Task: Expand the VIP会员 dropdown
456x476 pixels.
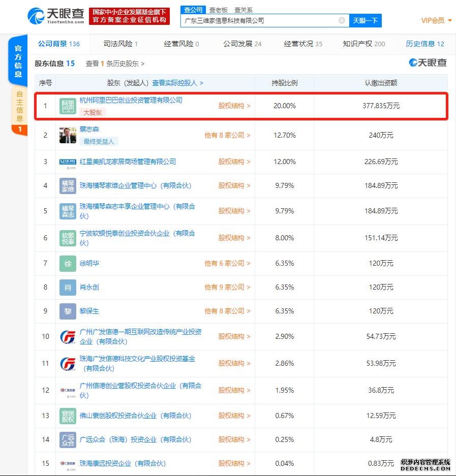Action: 436,20
